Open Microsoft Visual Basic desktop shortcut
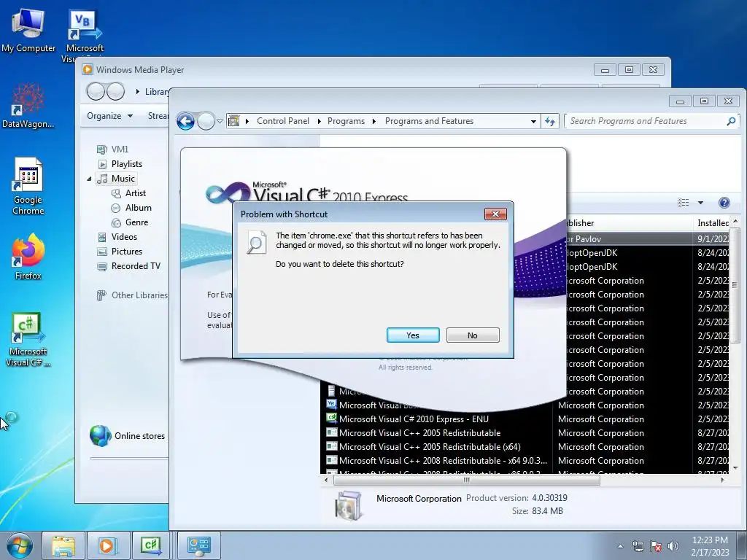747x560 pixels. pos(85,34)
